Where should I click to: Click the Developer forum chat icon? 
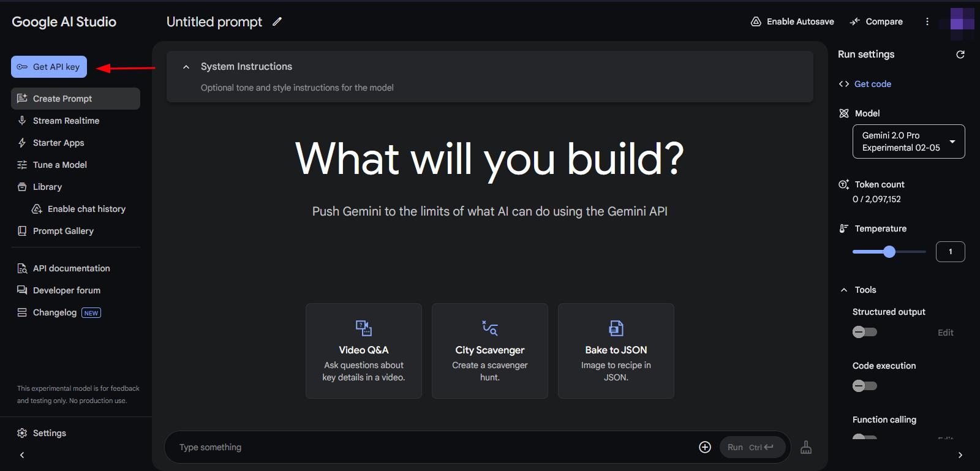[x=22, y=290]
